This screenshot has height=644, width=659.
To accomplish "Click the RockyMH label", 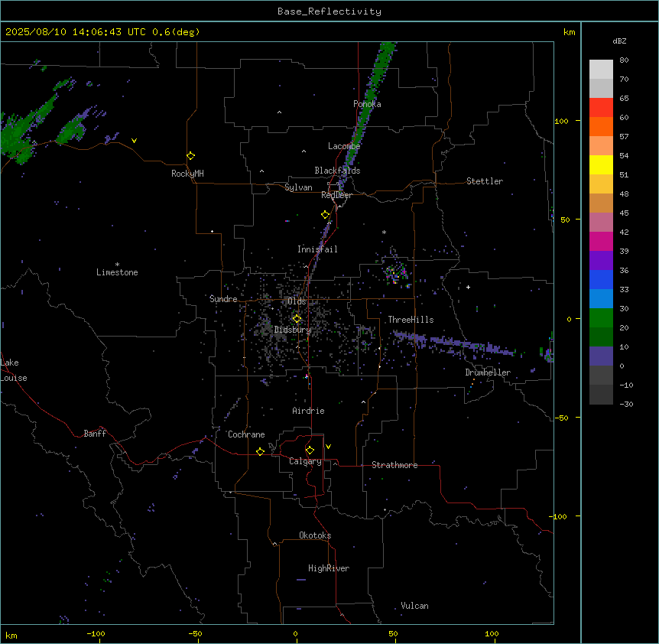I will pyautogui.click(x=187, y=174).
